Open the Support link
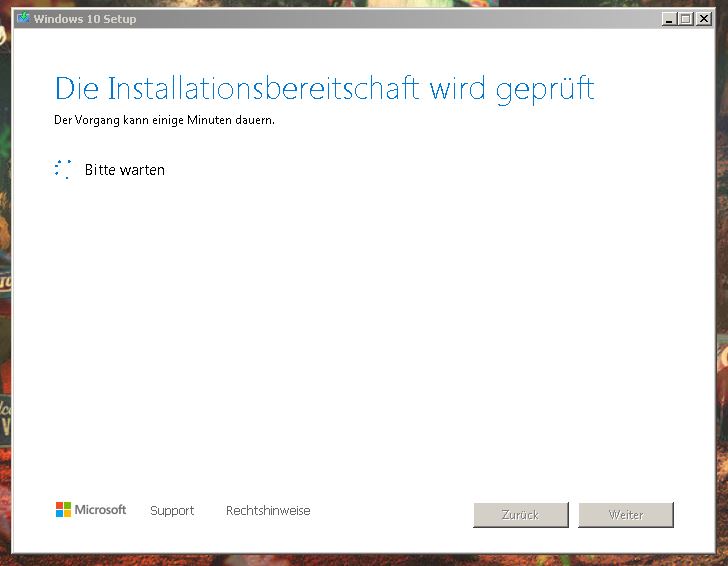 click(172, 511)
